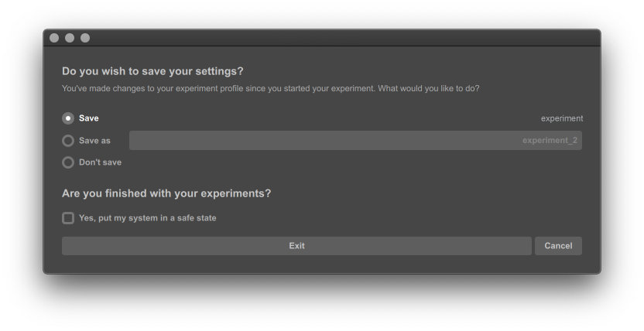Click the "Save as" option label
Screen dimensions: 644x331
tap(94, 141)
